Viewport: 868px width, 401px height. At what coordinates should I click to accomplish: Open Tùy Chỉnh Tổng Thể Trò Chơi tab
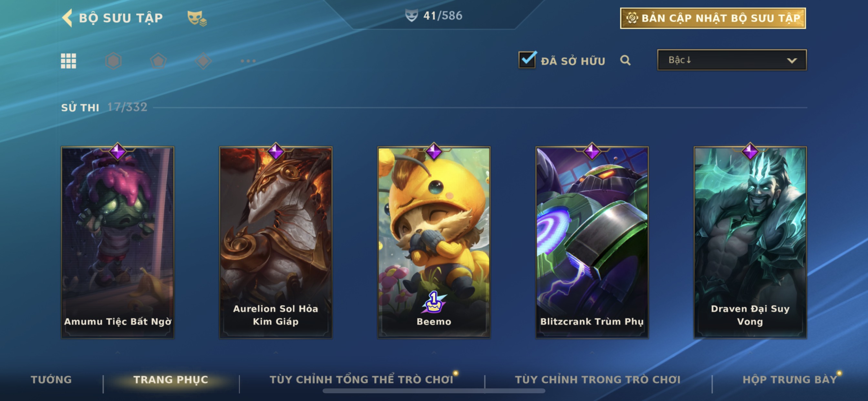click(x=362, y=379)
